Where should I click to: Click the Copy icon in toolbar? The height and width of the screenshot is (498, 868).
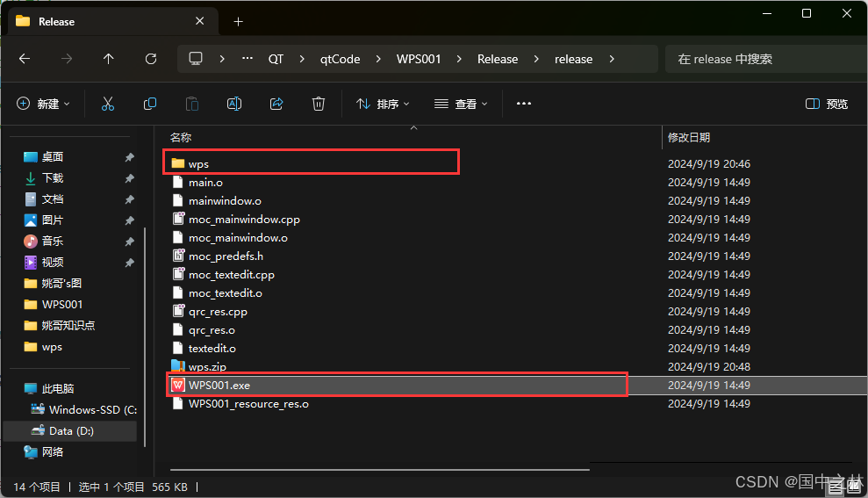pos(150,104)
